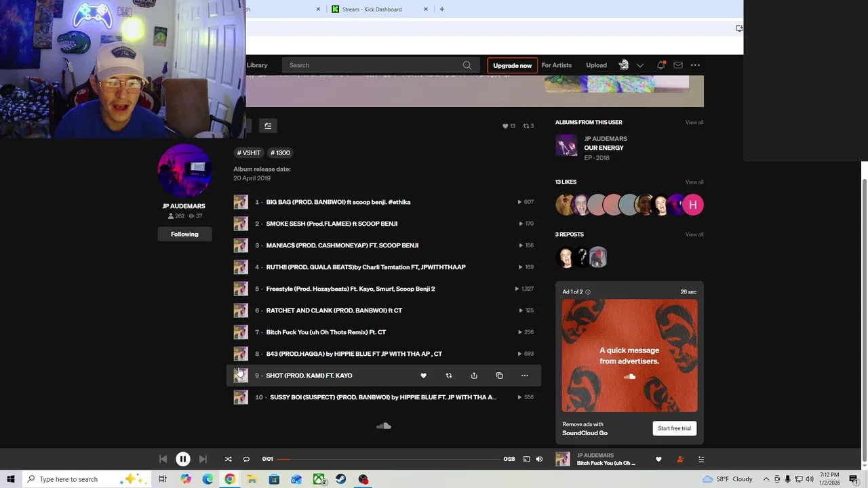Click the H avatar in likes

tap(692, 205)
